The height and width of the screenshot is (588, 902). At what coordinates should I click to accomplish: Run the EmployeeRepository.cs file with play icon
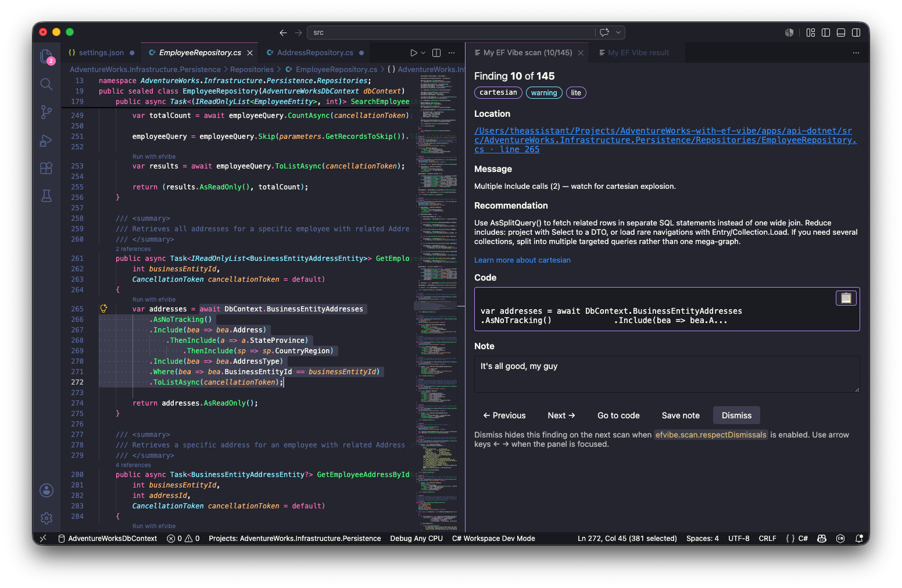(x=413, y=53)
